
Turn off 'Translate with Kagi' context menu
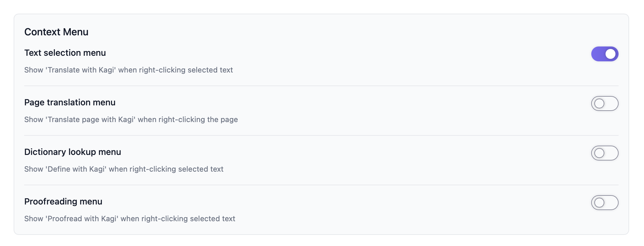(x=605, y=54)
